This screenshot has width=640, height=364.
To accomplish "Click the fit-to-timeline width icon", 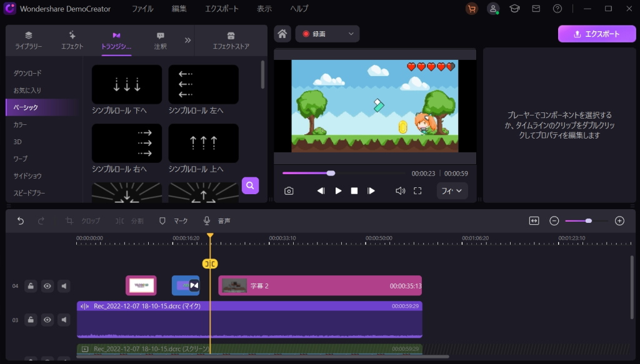I will [x=534, y=221].
